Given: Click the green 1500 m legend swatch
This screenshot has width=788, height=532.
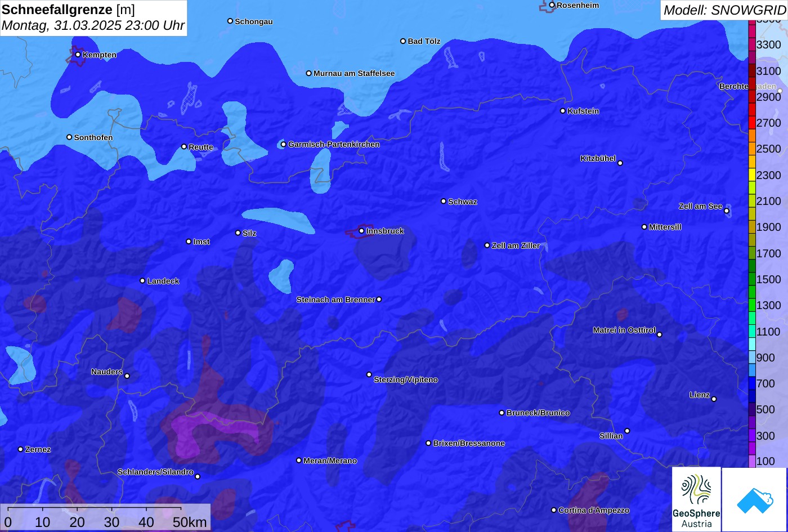Looking at the screenshot, I should click(752, 279).
